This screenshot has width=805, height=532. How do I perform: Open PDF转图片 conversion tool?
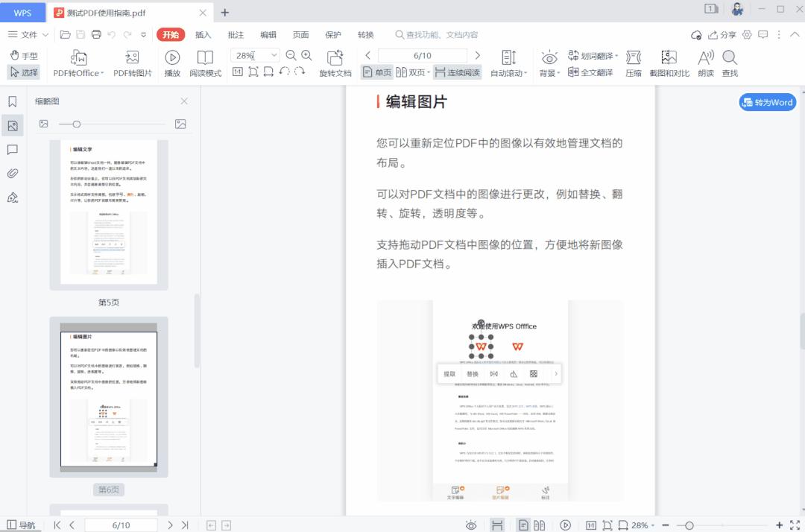point(133,63)
